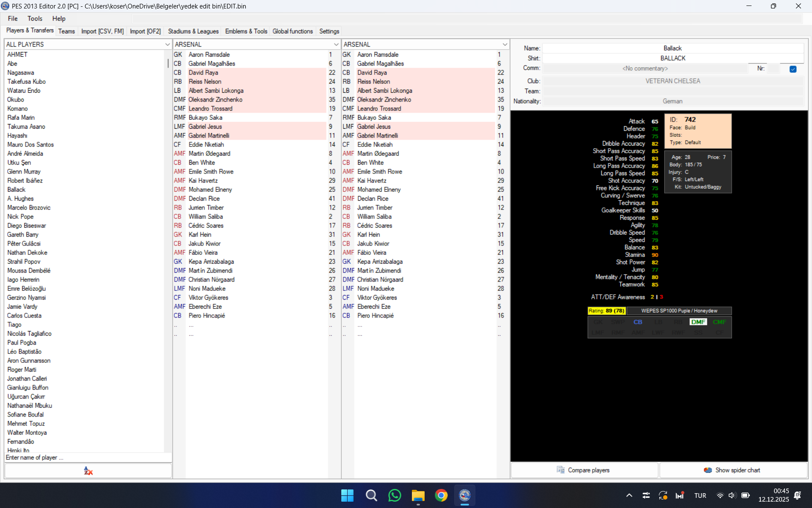Select Takefusa Kubo in the players list
This screenshot has height=508, width=812.
click(x=26, y=82)
